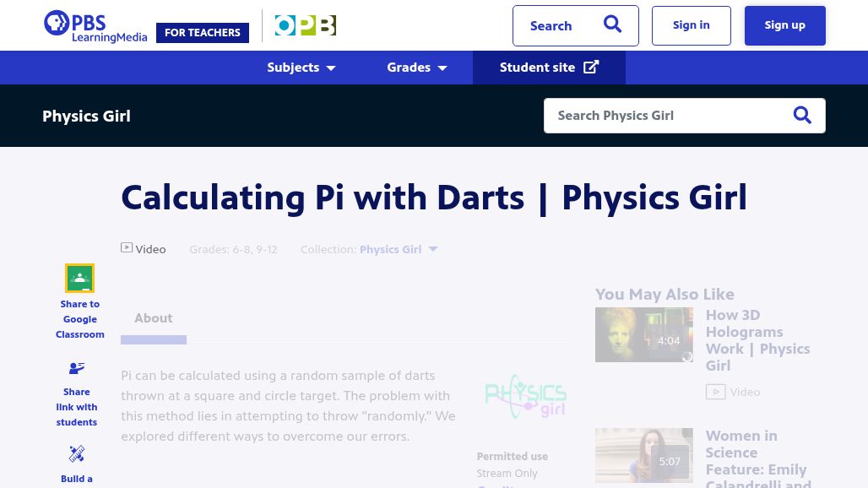Viewport: 868px width, 488px height.
Task: Click the Sign in button
Action: [691, 25]
